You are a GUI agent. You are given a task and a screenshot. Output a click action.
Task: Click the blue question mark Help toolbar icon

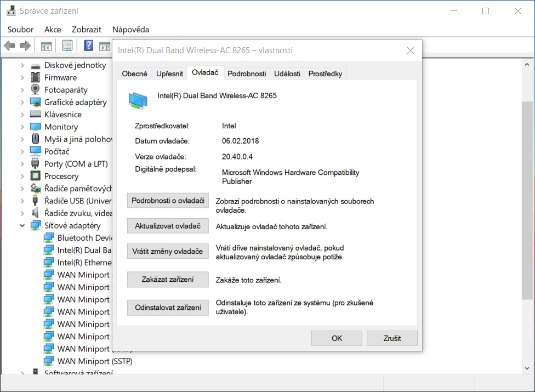88,46
